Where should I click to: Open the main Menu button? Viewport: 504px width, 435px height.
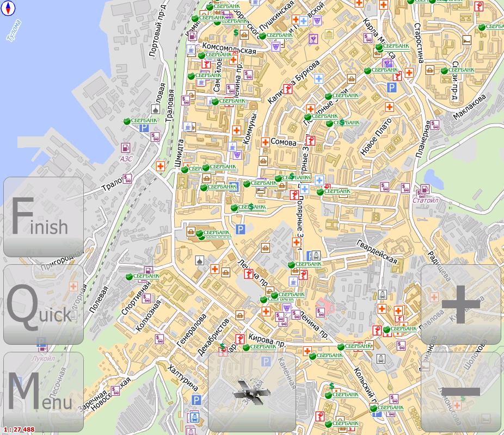coord(44,392)
